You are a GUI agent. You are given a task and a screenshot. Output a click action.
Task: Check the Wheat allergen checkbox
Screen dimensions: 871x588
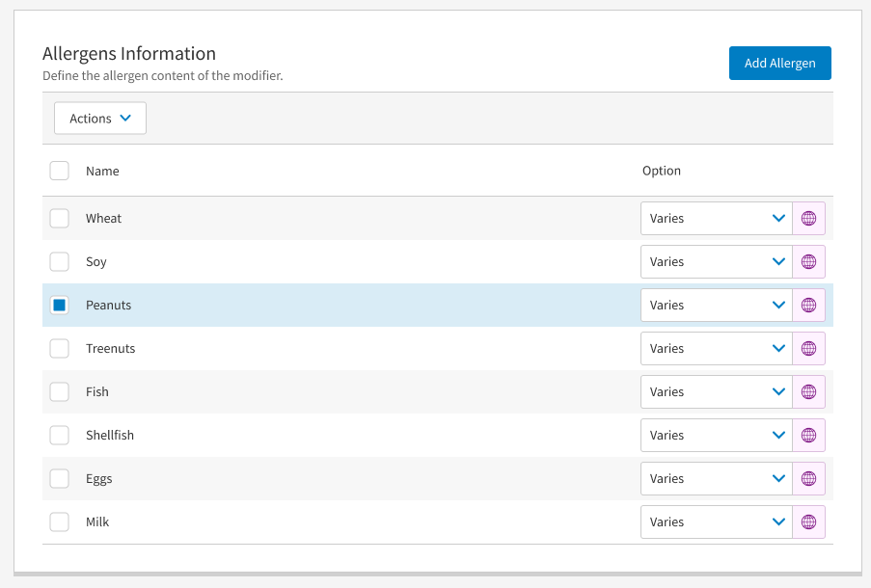59,218
